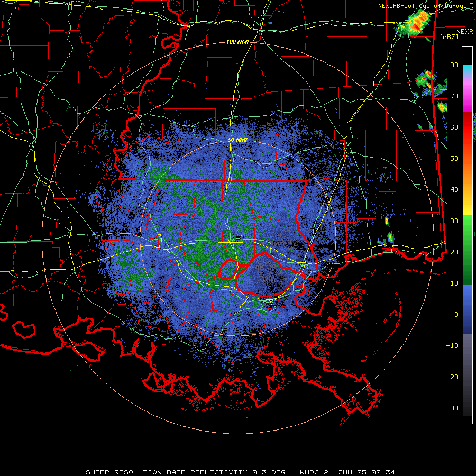Viewport: 476px width, 476px height.
Task: Click the '100 NMI' range ring label
Action: [237, 42]
